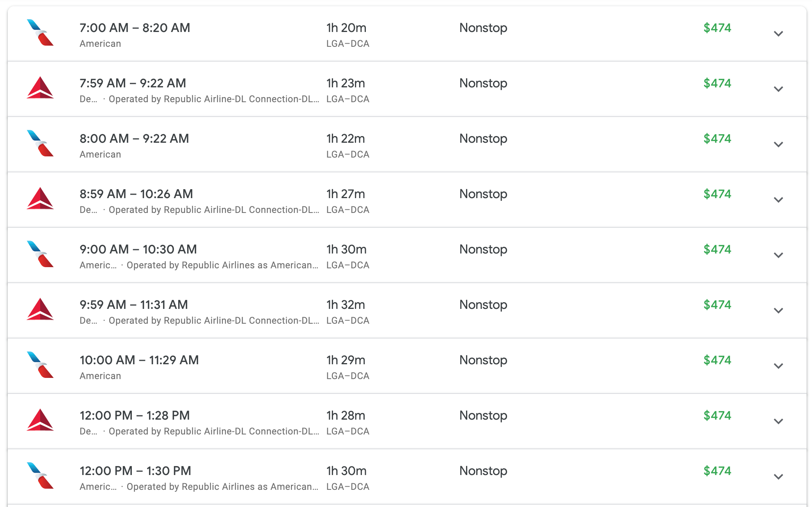Expand the 7:59 AM Delta flight details
The height and width of the screenshot is (507, 812).
point(778,89)
